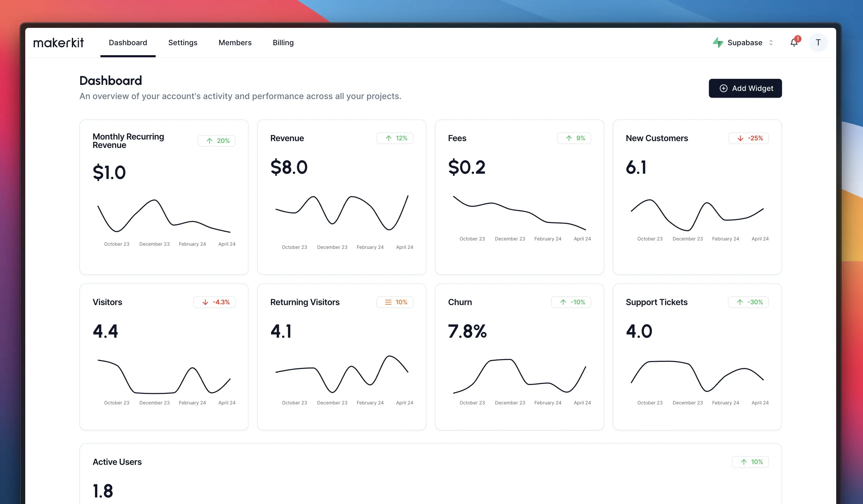
Task: Open the notifications bell icon
Action: click(x=794, y=43)
